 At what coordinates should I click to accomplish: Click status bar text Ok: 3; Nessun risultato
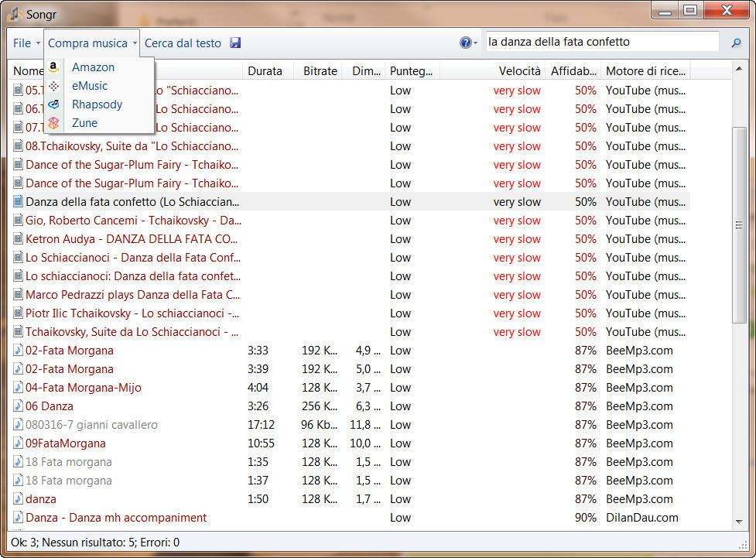(x=95, y=542)
